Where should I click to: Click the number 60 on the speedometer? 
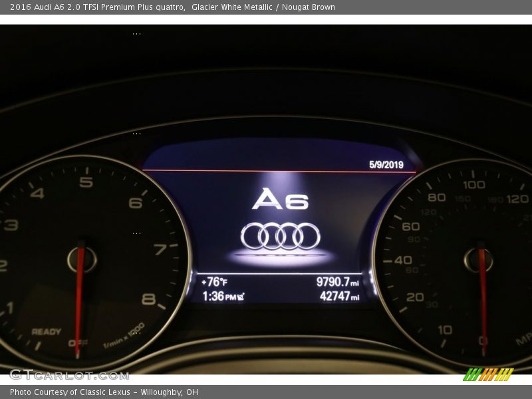pyautogui.click(x=410, y=227)
